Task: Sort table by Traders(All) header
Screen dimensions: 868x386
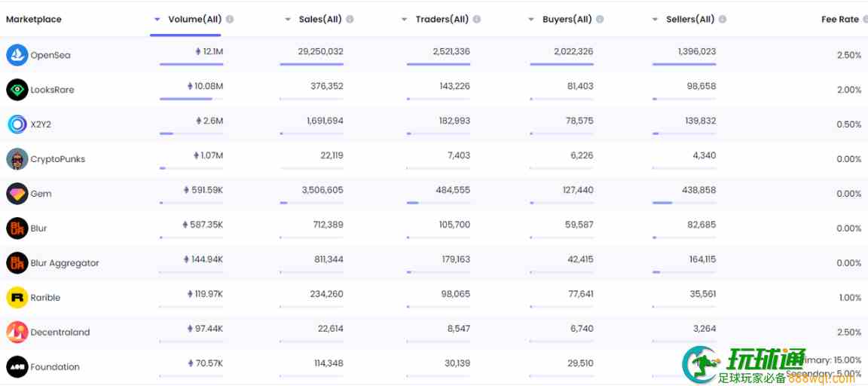Action: click(442, 20)
